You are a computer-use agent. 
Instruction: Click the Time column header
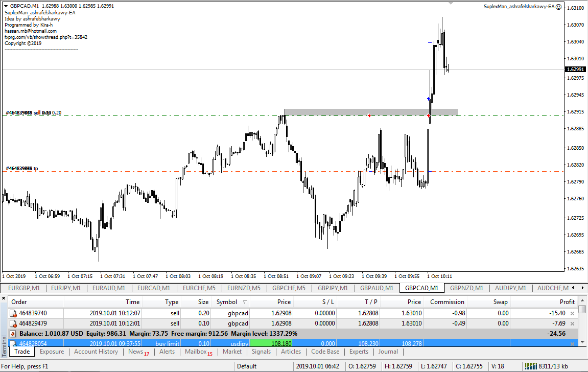pos(132,302)
